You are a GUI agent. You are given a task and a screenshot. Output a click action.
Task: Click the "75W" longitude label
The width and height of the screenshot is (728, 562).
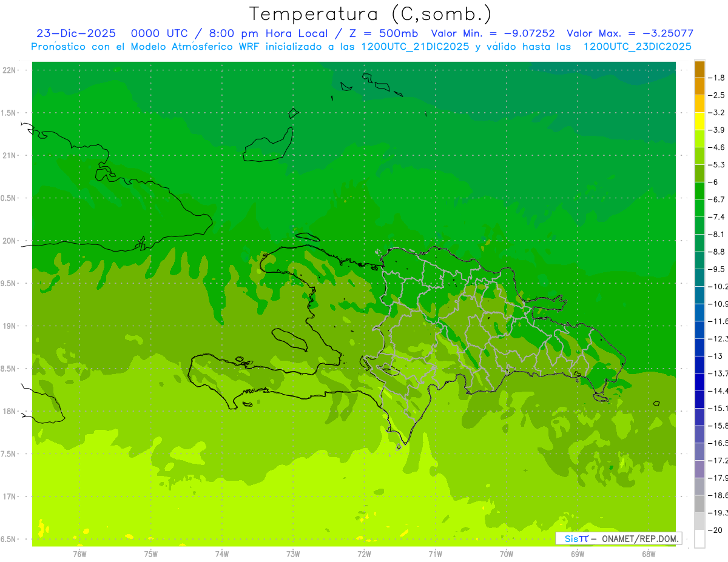[151, 554]
